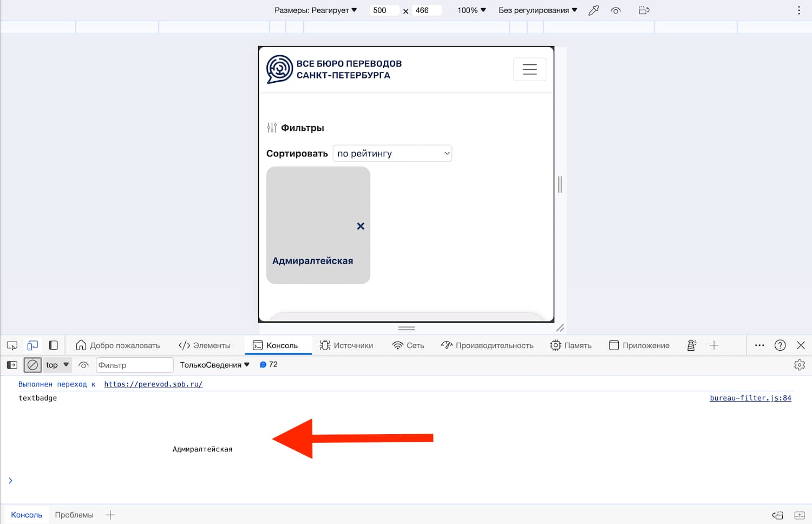
Task: Remove the Адмиралтейская filter badge
Action: tap(361, 226)
